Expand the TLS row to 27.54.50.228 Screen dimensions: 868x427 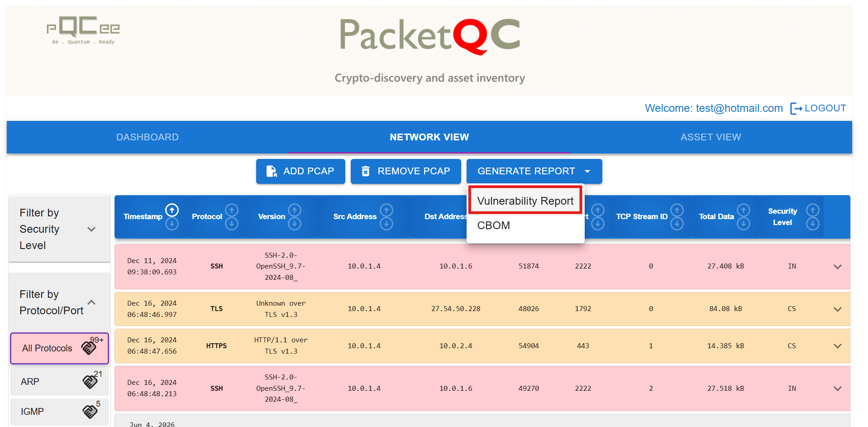(x=838, y=309)
